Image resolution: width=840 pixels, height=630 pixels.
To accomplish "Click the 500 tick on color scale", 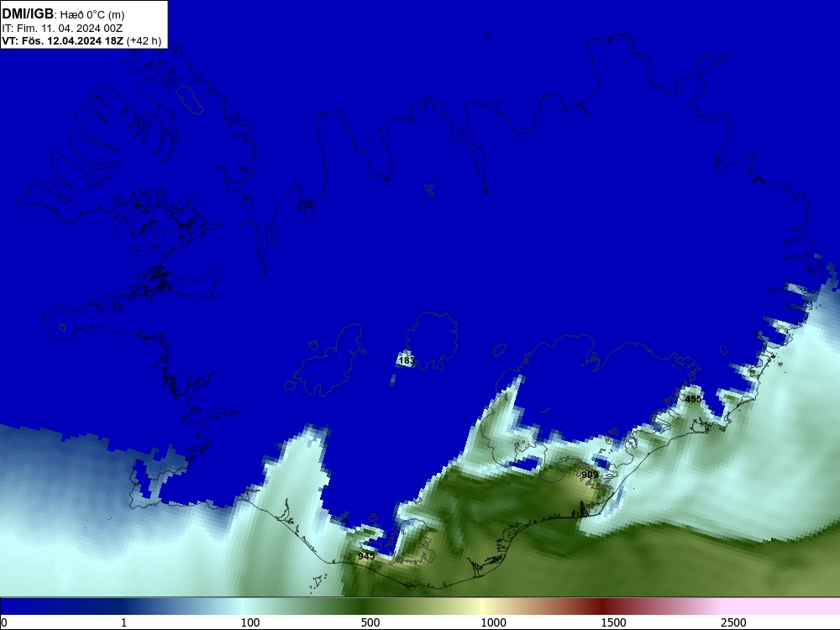I will [370, 622].
